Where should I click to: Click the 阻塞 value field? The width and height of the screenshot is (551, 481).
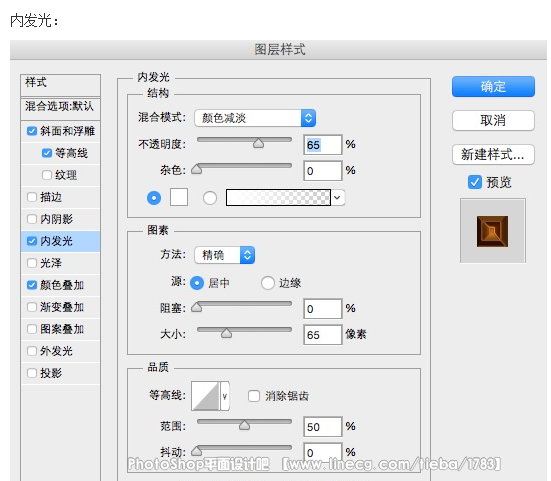(x=322, y=309)
